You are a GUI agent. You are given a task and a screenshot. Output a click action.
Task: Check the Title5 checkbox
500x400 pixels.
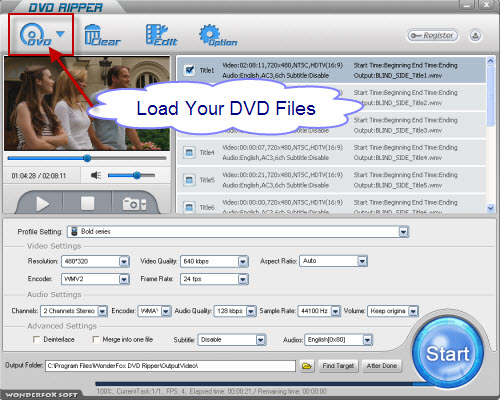pos(189,180)
